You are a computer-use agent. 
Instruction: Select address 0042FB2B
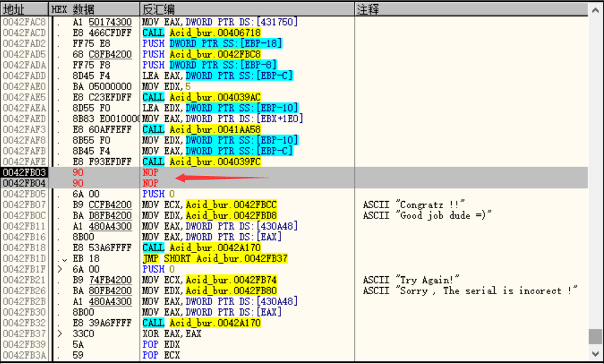pyautogui.click(x=24, y=302)
